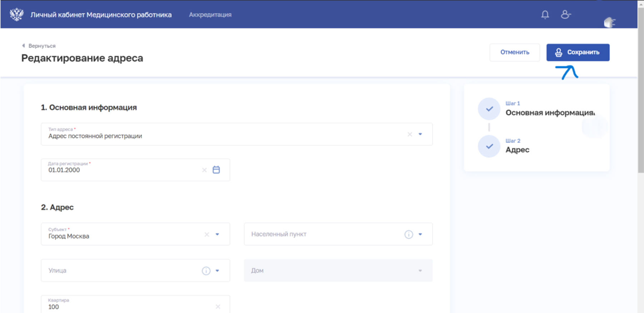Click the 2. Адрес section heading

[x=57, y=207]
